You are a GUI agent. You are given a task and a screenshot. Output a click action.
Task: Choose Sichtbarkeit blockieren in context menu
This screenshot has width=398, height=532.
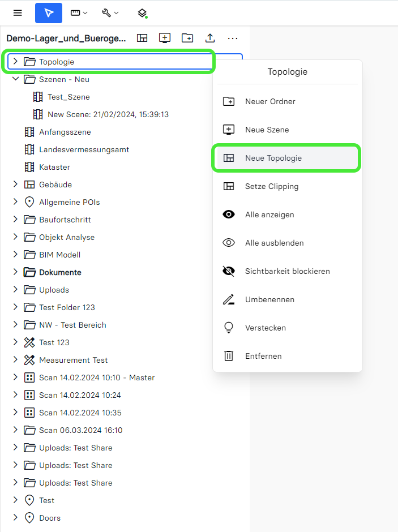click(287, 271)
